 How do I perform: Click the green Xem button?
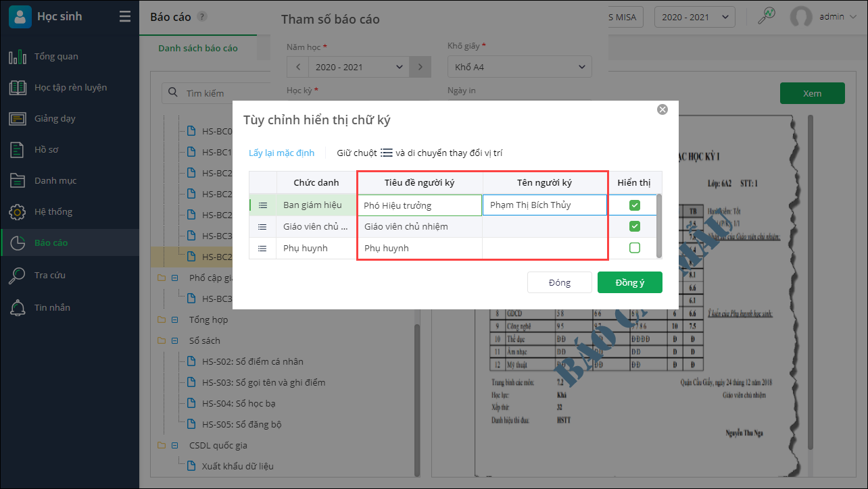pos(813,93)
